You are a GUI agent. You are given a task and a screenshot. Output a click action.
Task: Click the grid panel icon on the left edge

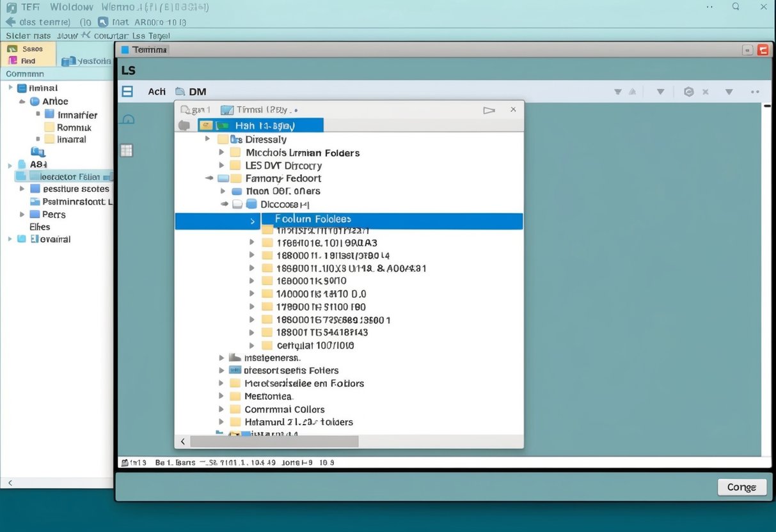point(126,150)
